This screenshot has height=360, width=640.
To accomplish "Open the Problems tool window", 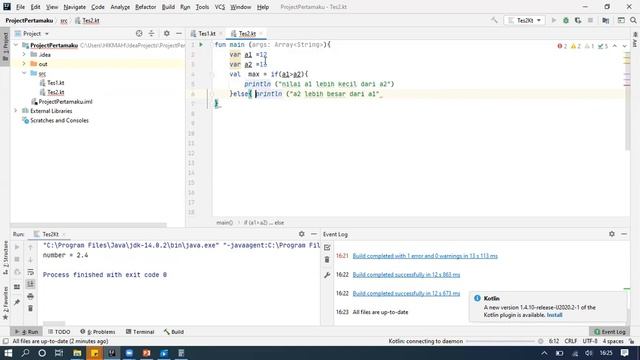I will click(x=98, y=332).
